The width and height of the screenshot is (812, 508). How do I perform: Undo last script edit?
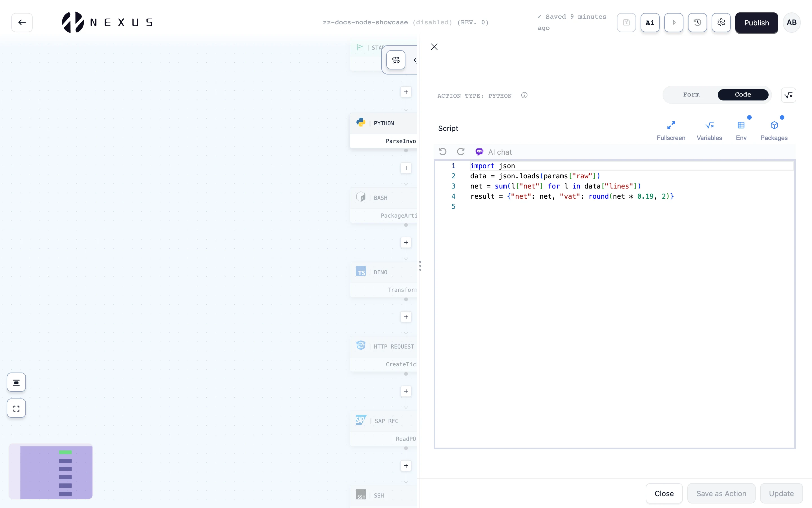pos(443,152)
